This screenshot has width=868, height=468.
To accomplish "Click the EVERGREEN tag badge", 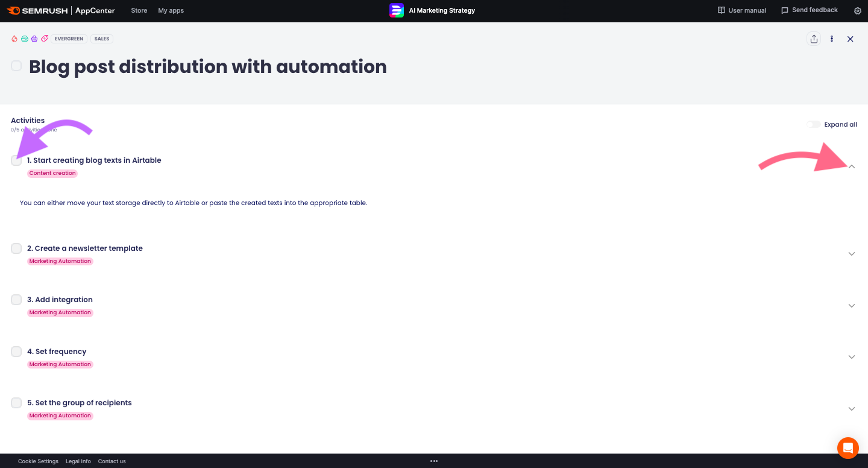I will 69,39.
